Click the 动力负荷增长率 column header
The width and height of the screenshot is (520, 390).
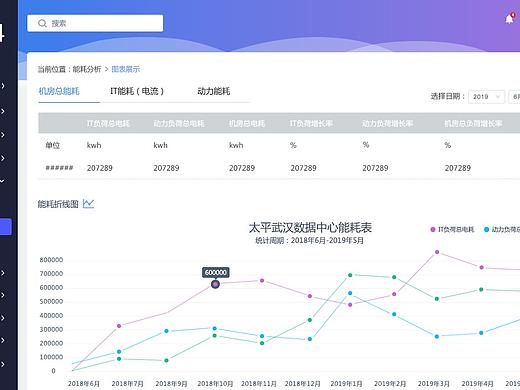[x=388, y=124]
